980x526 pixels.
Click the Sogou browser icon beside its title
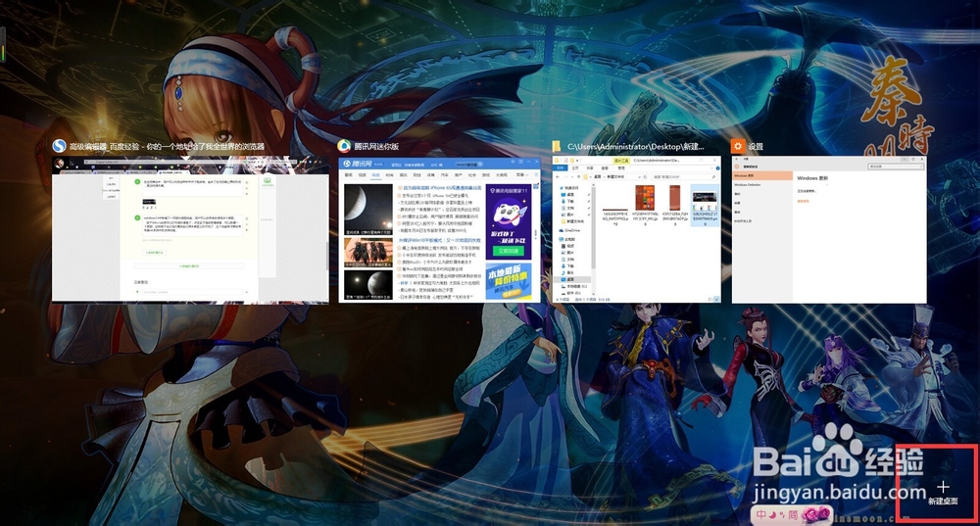(x=60, y=146)
